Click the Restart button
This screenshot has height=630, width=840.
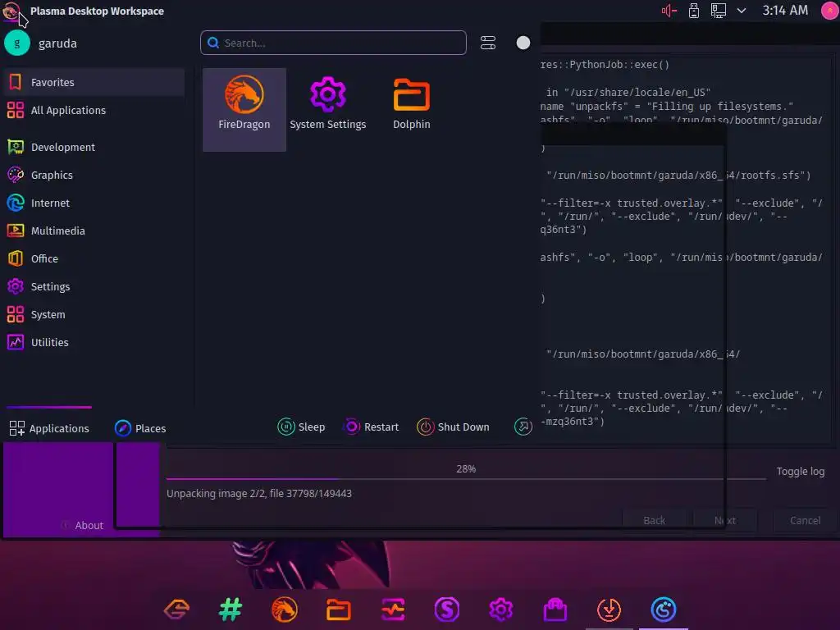pyautogui.click(x=371, y=427)
